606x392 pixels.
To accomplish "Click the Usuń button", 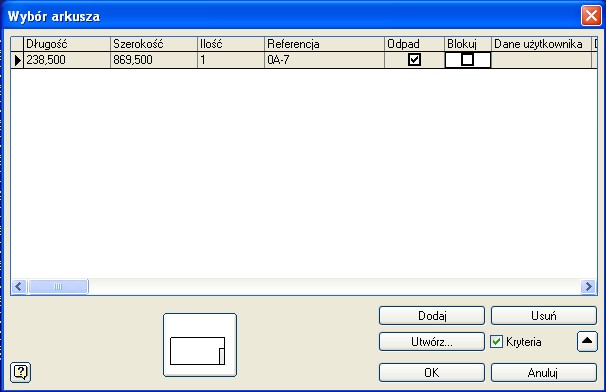I will point(544,316).
